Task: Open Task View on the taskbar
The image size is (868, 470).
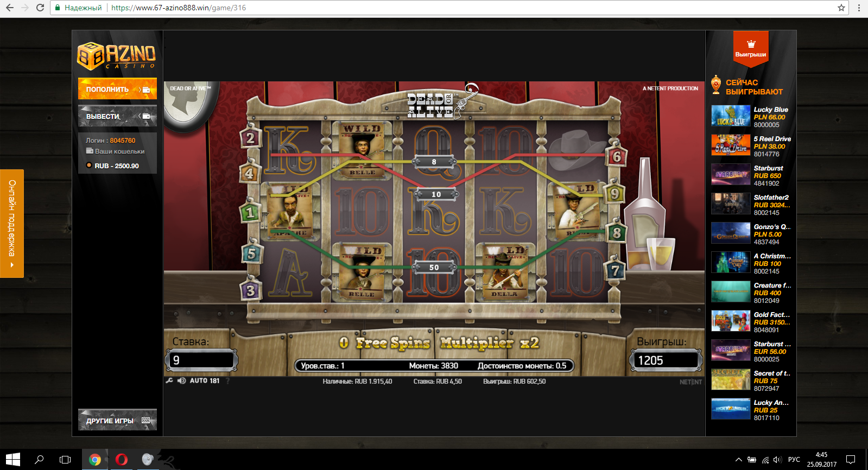Action: (65, 459)
